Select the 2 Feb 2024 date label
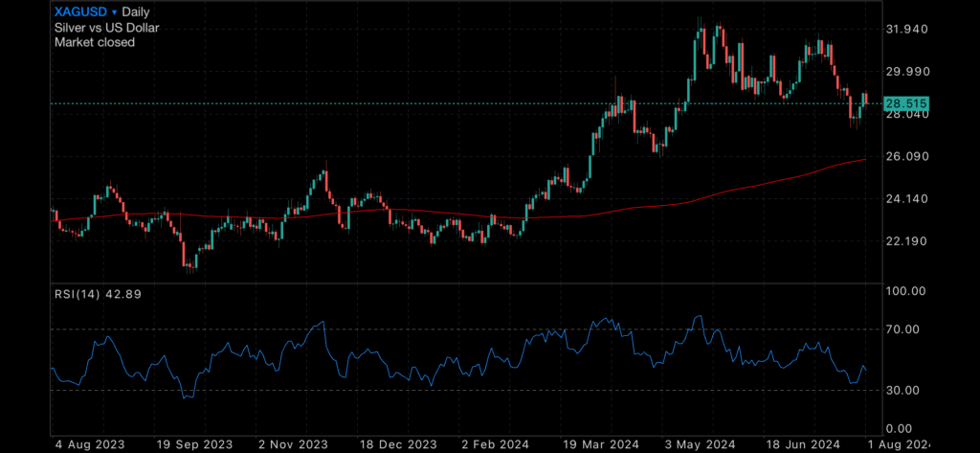980x453 pixels. tap(494, 444)
